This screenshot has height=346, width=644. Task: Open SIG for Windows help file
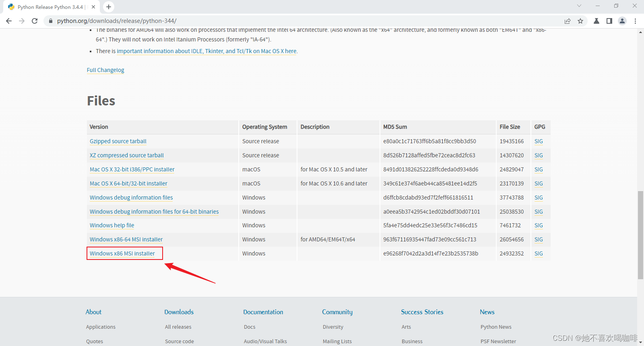pyautogui.click(x=539, y=225)
